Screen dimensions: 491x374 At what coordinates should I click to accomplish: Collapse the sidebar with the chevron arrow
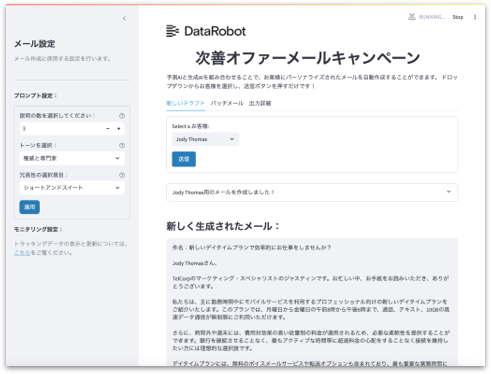point(124,18)
